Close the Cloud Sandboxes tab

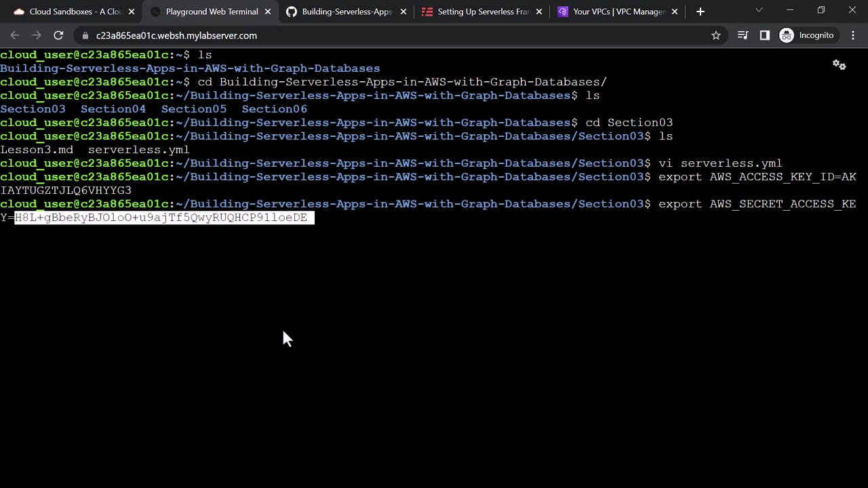pos(132,12)
